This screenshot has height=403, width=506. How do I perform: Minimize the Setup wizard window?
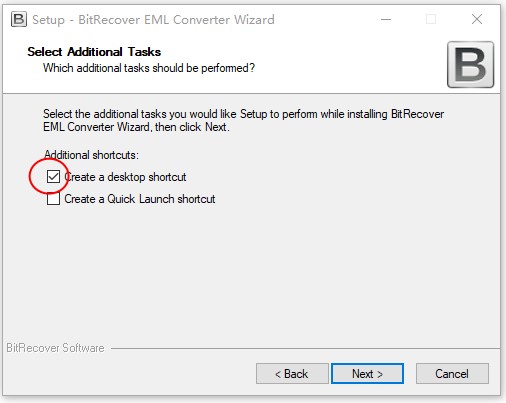[x=386, y=19]
